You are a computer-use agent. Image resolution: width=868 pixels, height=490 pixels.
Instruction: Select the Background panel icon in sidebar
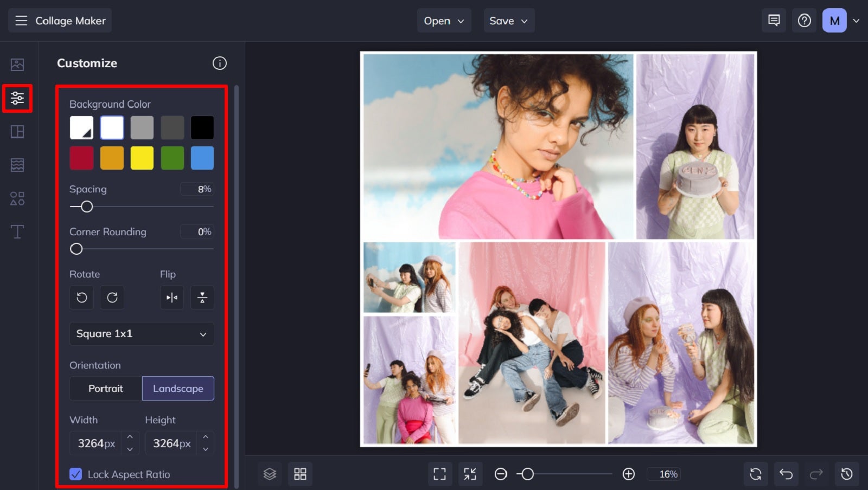[17, 165]
